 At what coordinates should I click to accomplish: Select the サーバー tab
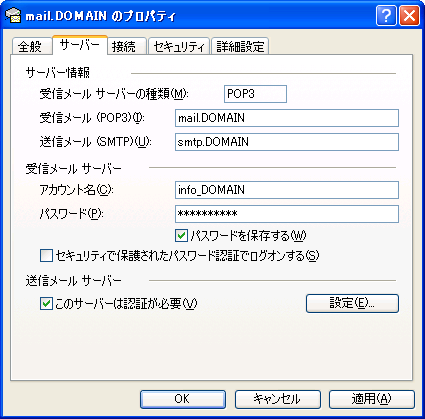[x=80, y=45]
